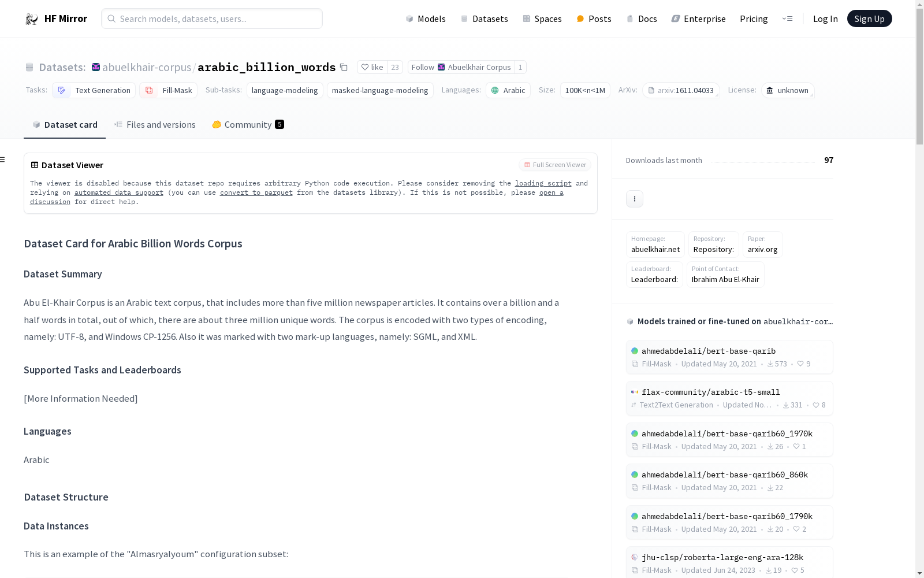Screen dimensions: 924x578
Task: Open the jhu-clsp/roberta-large-eng-ara-128k model
Action: click(x=729, y=564)
